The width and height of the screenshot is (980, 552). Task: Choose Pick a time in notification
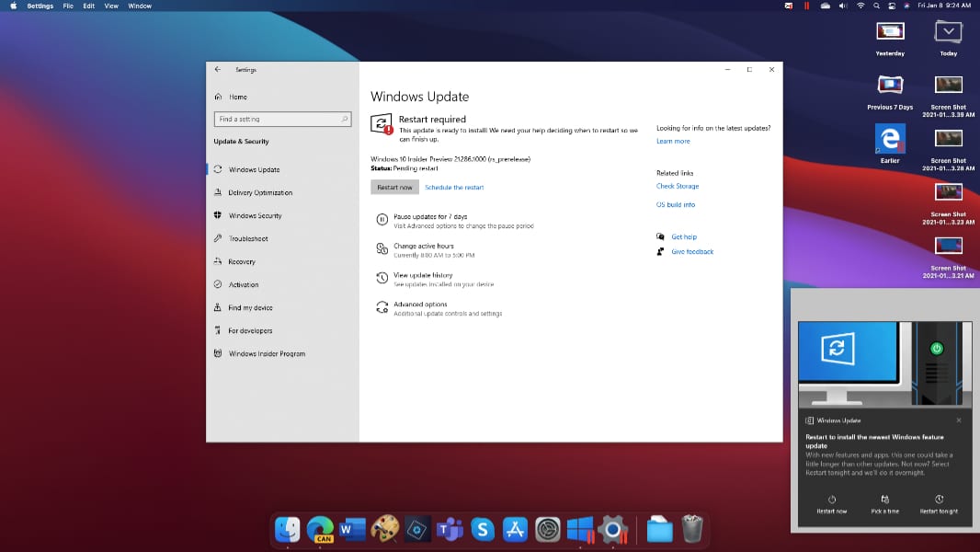pyautogui.click(x=884, y=504)
